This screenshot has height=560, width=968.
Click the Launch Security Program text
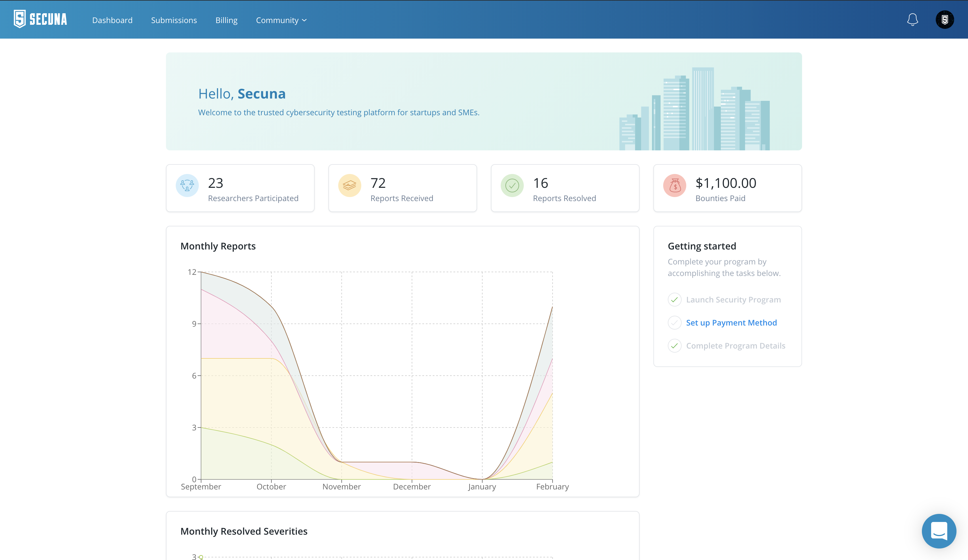tap(733, 300)
